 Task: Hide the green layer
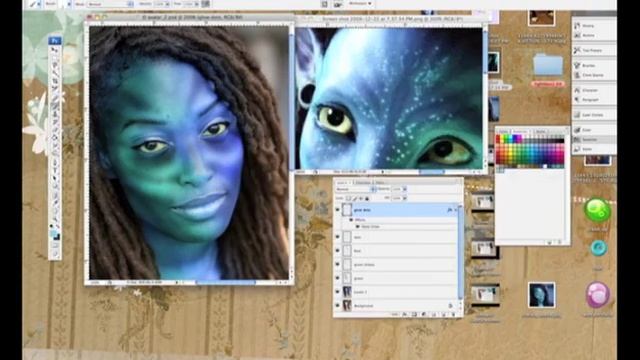pos(338,278)
